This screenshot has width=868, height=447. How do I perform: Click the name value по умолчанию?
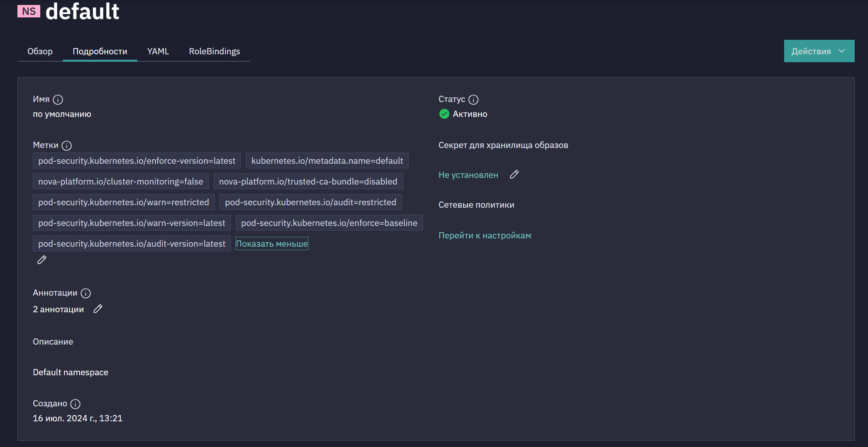pyautogui.click(x=62, y=114)
